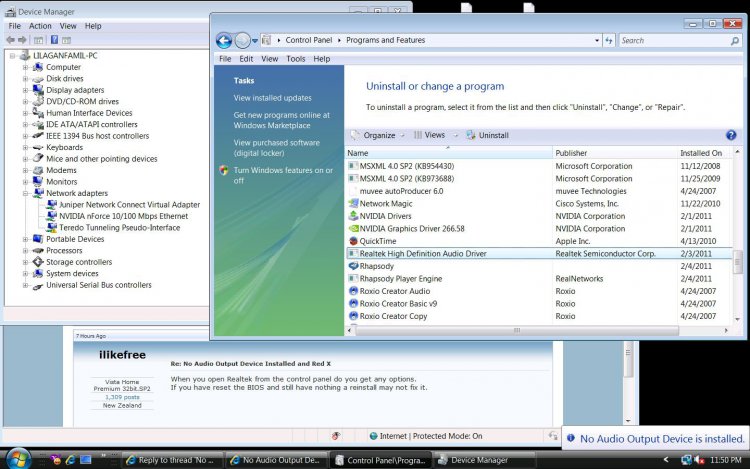This screenshot has height=469, width=750.
Task: Click the Rhapsody program icon
Action: (x=353, y=266)
